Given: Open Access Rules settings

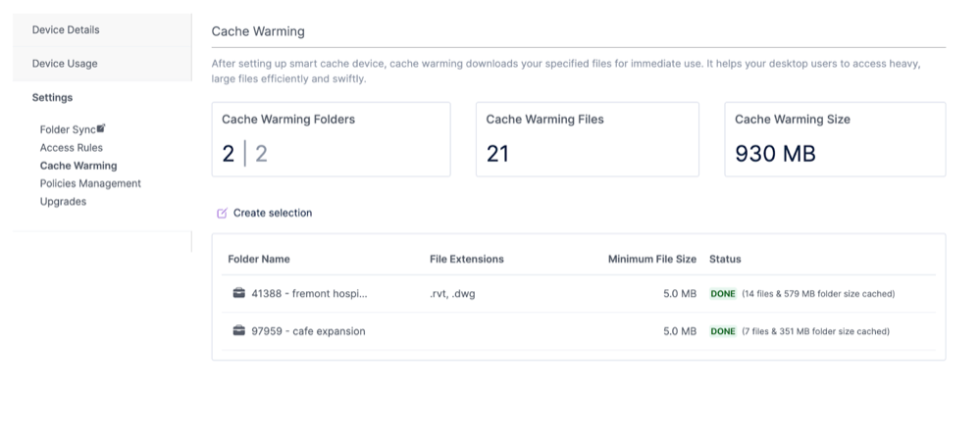Looking at the screenshot, I should click(72, 148).
